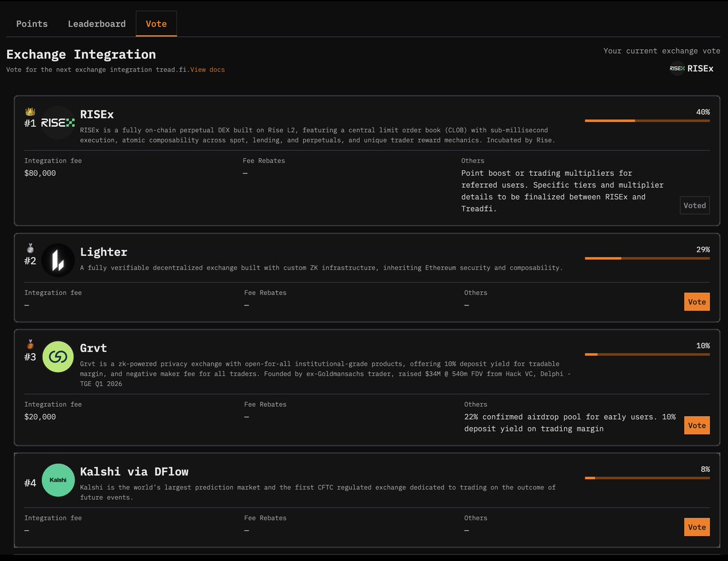This screenshot has width=728, height=561.
Task: Click the 29% label on Lighter card
Action: click(703, 250)
